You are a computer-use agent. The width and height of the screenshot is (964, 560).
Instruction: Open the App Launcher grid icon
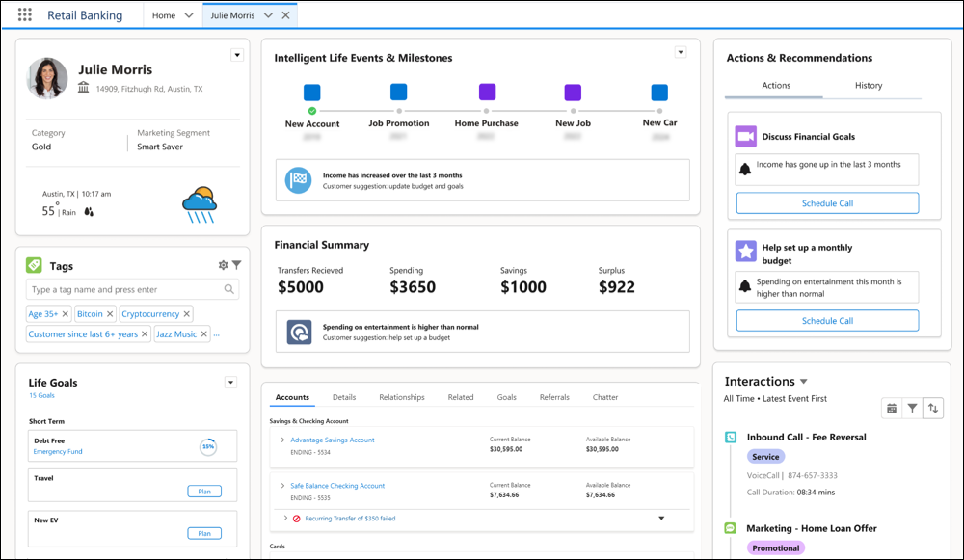[25, 14]
